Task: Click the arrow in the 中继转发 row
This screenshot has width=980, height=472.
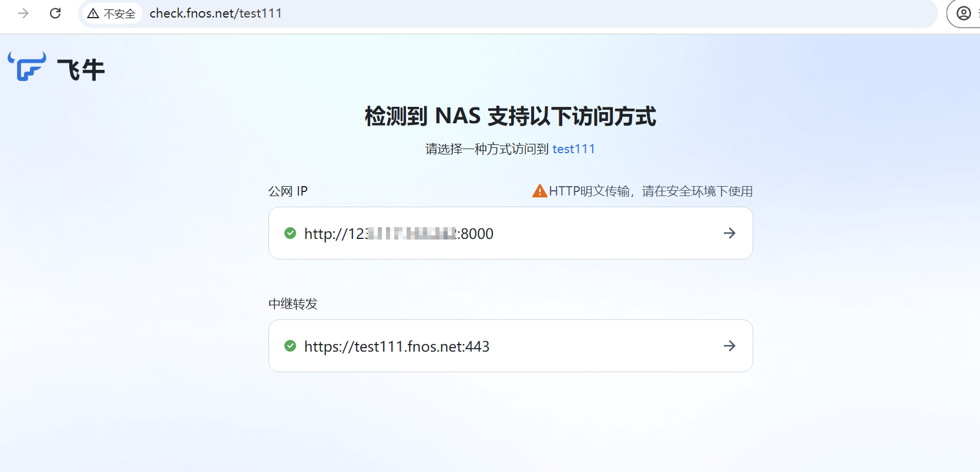Action: (x=729, y=346)
